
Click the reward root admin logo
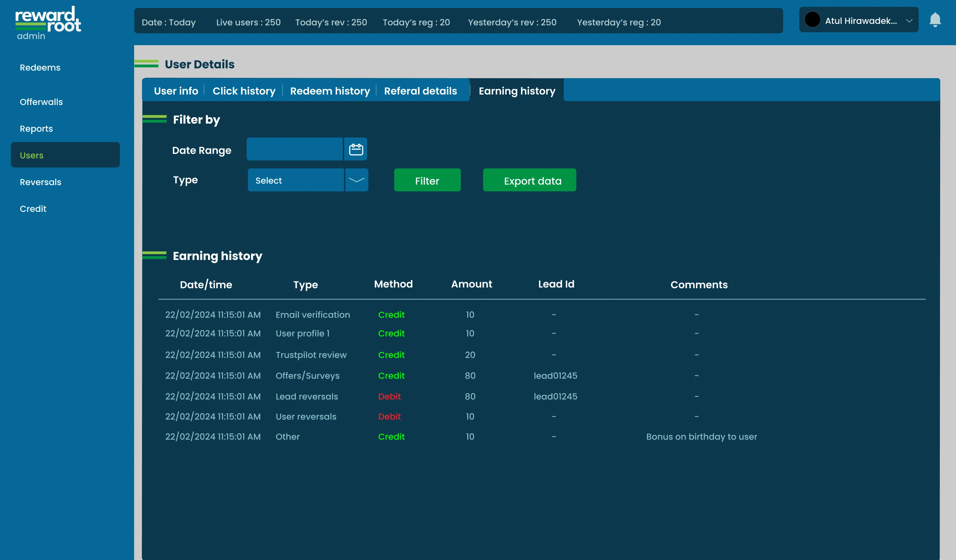tap(47, 22)
